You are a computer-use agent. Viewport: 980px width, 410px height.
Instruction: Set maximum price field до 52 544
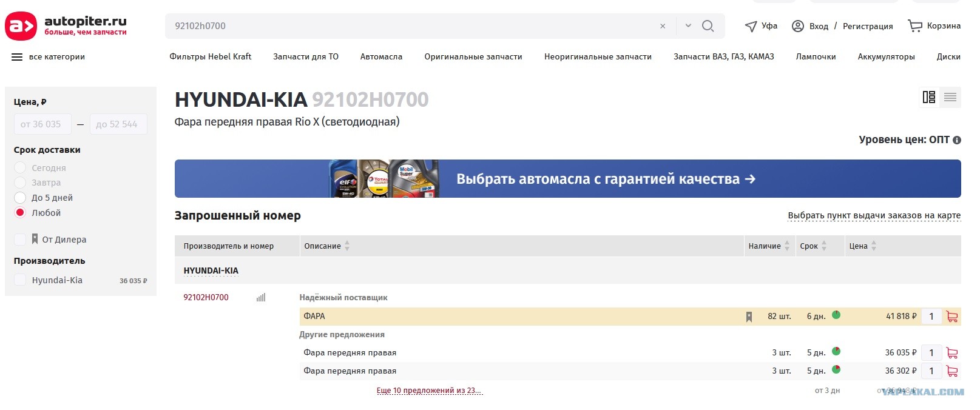point(118,124)
